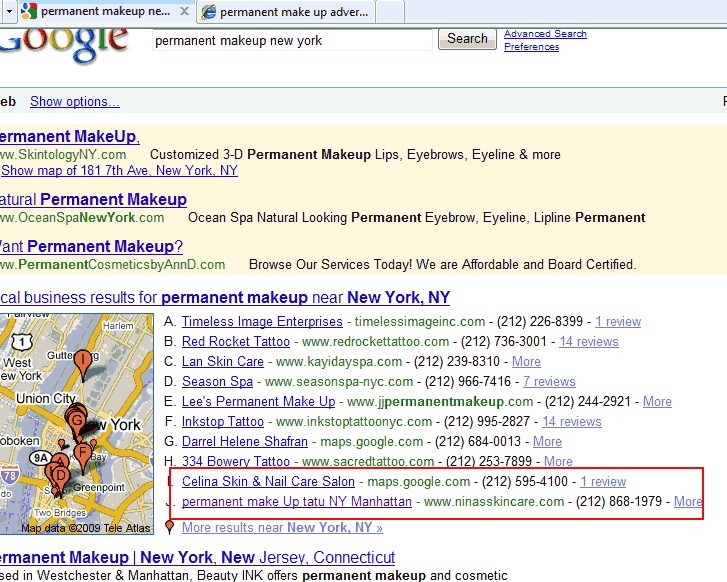Open the Darrel Helene Shafran listing
Viewport: 727px width, 582px height.
pyautogui.click(x=244, y=441)
